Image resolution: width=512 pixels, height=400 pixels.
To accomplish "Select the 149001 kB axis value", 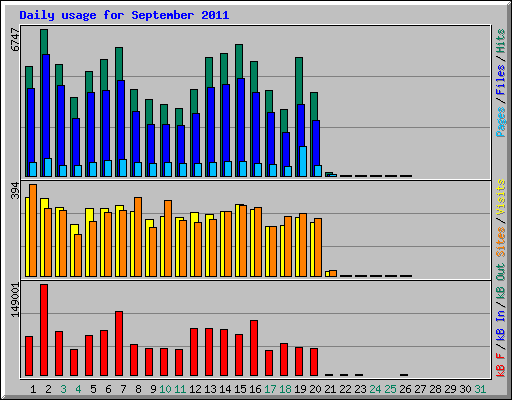I will pos(15,300).
